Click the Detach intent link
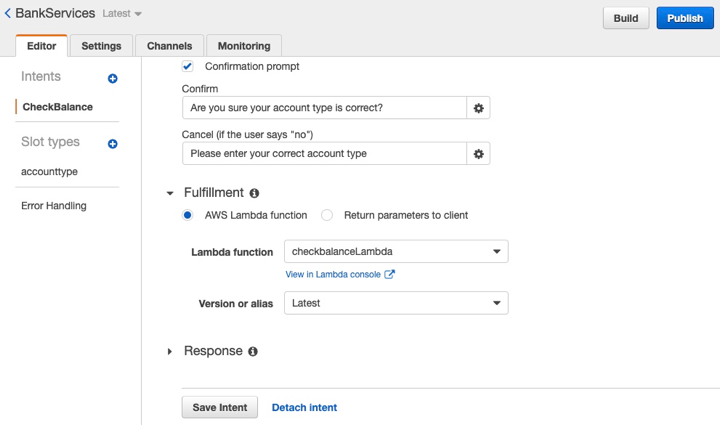Image resolution: width=720 pixels, height=425 pixels. (304, 408)
